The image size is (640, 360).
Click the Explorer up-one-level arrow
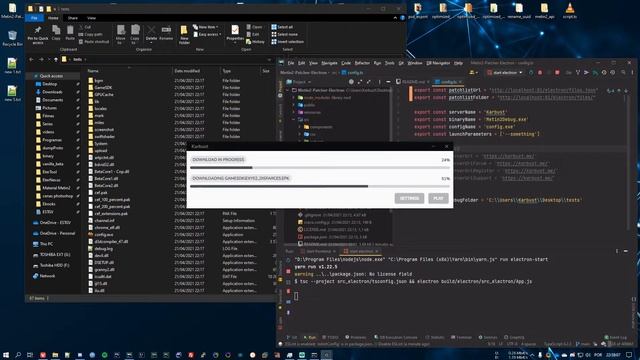pyautogui.click(x=56, y=60)
